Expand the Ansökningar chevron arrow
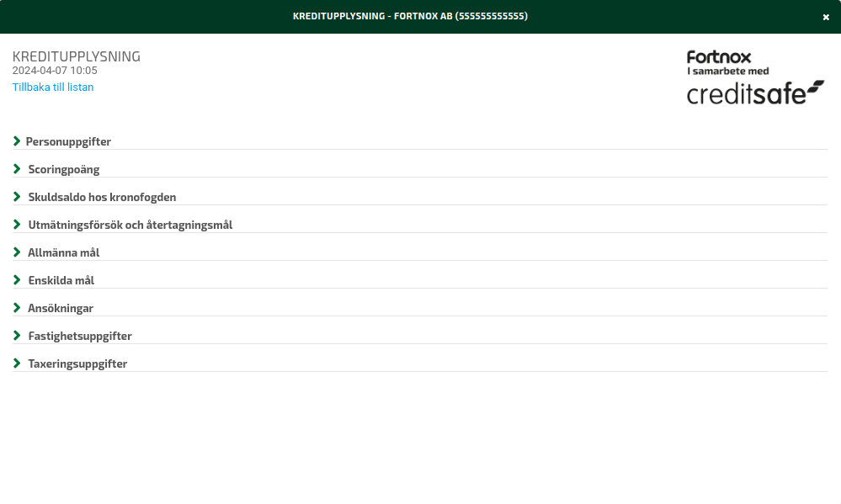 click(x=17, y=308)
